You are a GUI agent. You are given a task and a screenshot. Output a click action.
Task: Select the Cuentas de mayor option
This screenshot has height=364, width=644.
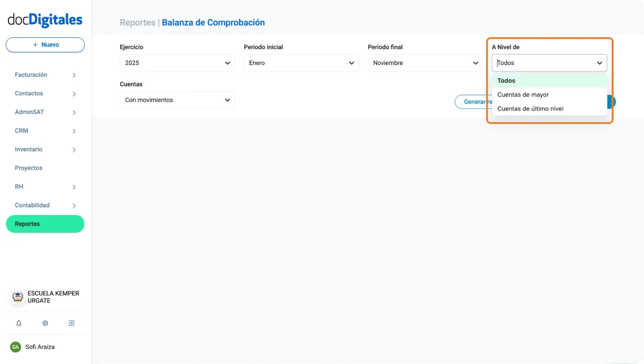pos(523,95)
